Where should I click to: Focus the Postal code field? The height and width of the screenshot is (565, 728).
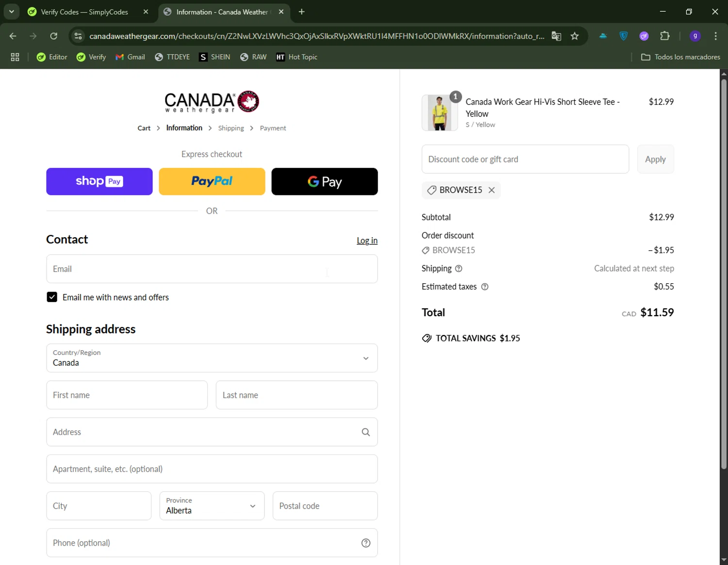point(325,505)
